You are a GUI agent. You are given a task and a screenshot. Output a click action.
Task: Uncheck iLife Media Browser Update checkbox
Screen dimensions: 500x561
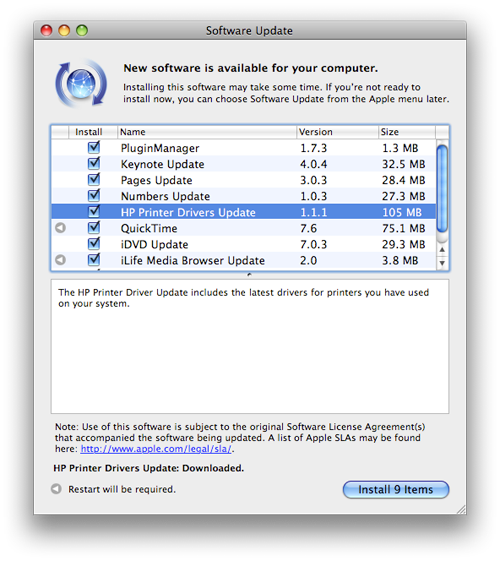tap(94, 259)
